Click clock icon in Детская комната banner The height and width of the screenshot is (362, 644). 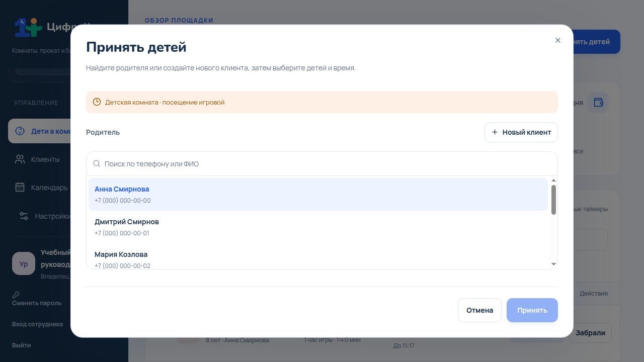[x=97, y=102]
